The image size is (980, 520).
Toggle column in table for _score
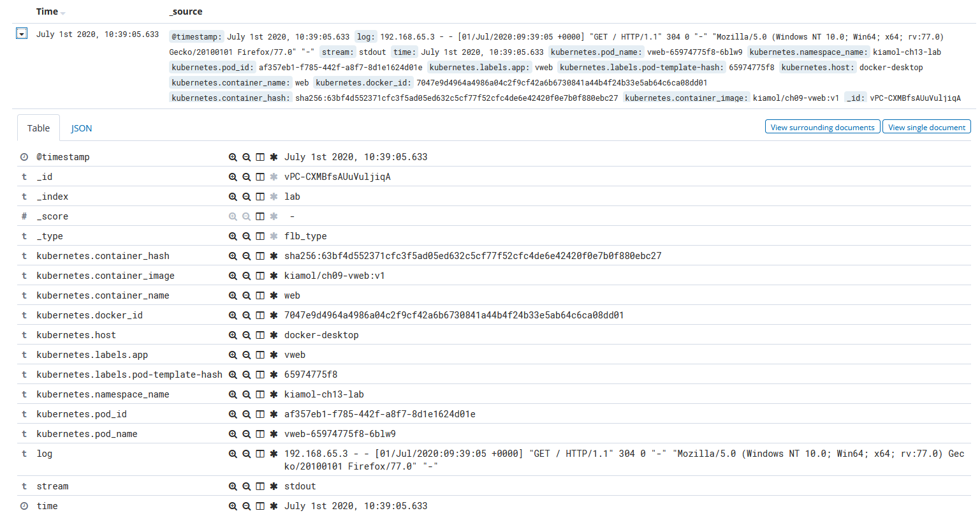click(x=260, y=216)
